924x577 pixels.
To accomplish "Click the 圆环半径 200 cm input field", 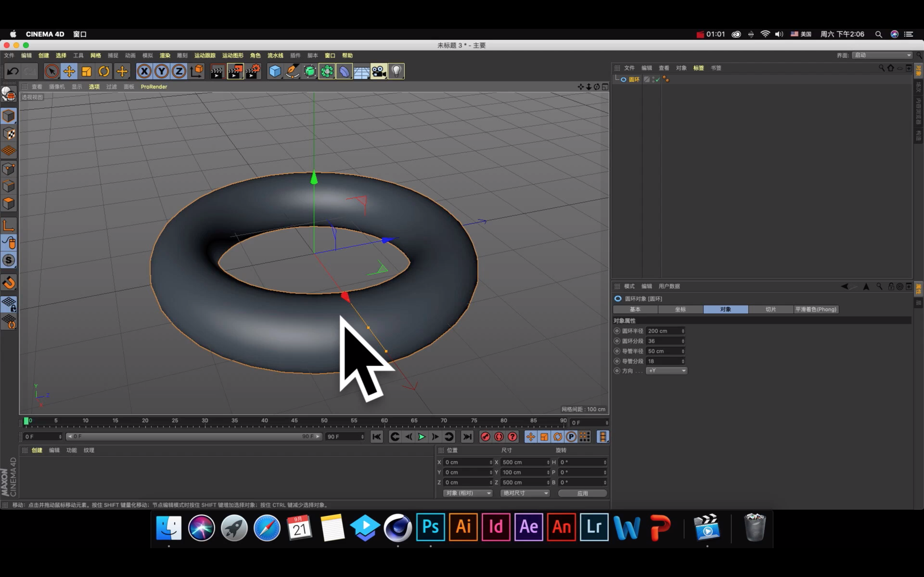I will (x=663, y=331).
